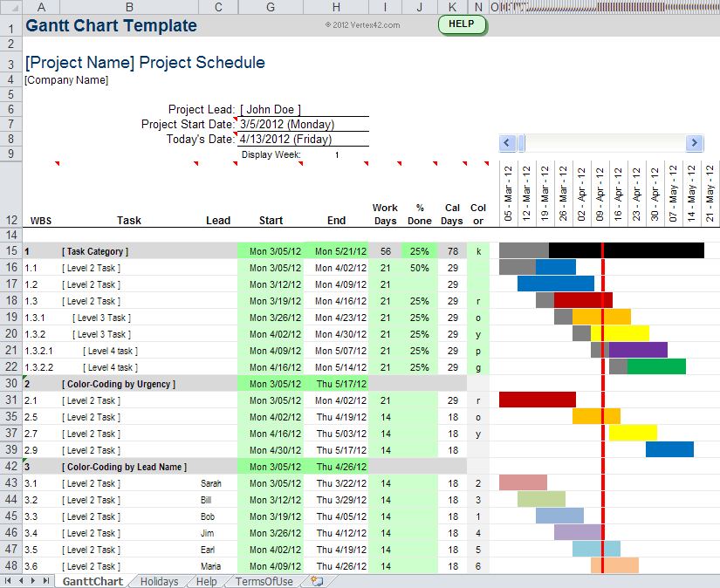Screen dimensions: 720x588
Task: Switch to the Help sheet tab
Action: tap(206, 581)
